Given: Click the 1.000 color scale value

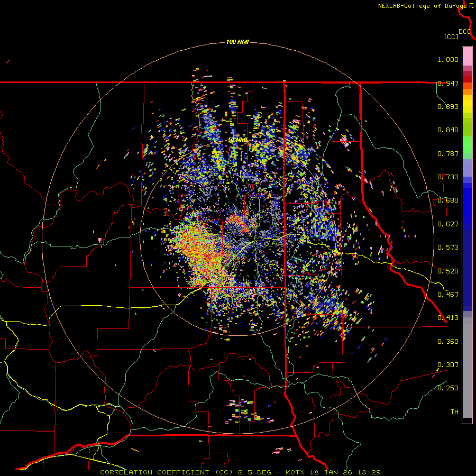Looking at the screenshot, I should point(448,59).
